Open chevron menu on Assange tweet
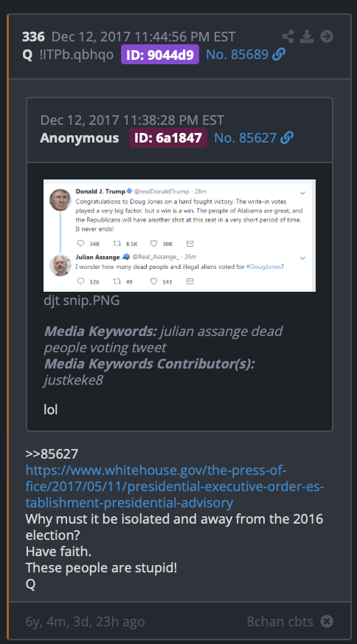Viewport: 357px width, 644px height. (x=302, y=258)
